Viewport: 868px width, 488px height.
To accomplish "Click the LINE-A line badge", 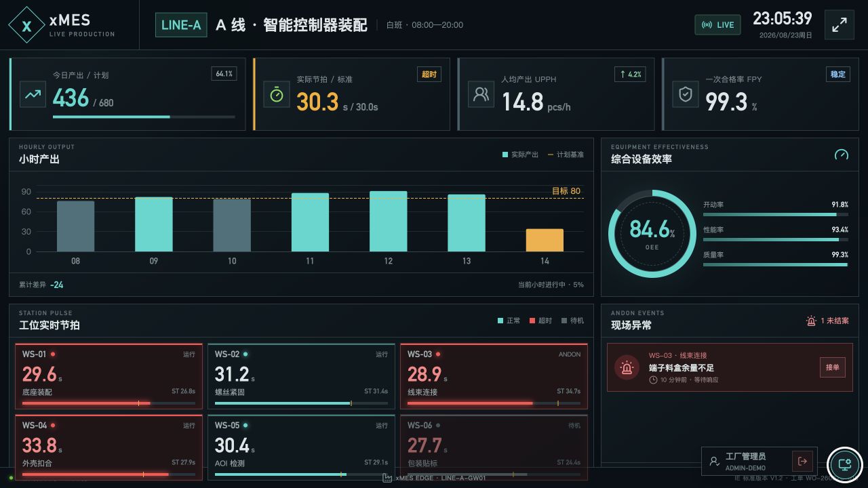I will (181, 25).
